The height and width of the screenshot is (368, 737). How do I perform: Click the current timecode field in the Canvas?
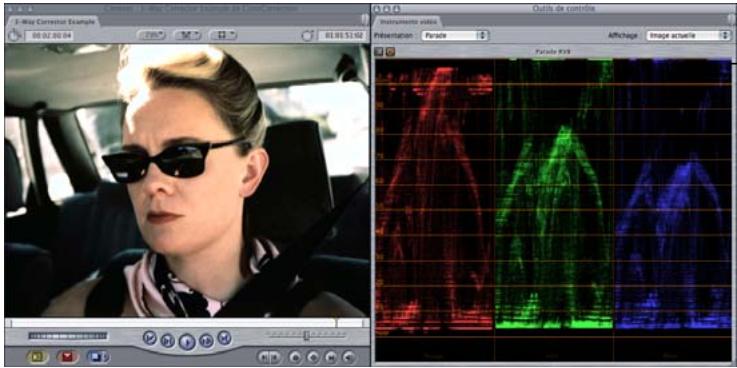[342, 35]
